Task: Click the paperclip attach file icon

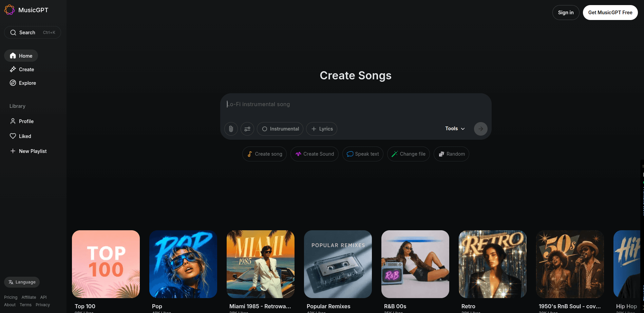Action: click(x=231, y=129)
